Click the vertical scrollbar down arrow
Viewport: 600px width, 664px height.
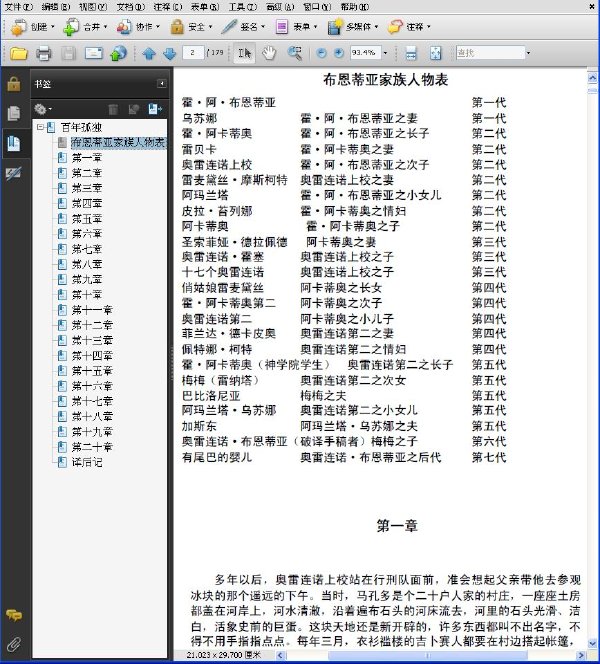point(592,644)
